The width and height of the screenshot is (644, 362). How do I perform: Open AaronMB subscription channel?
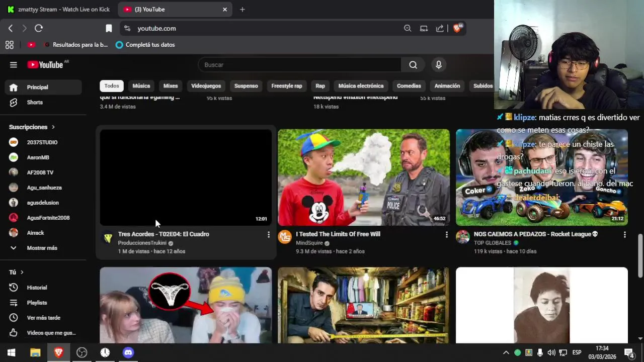[x=43, y=157]
